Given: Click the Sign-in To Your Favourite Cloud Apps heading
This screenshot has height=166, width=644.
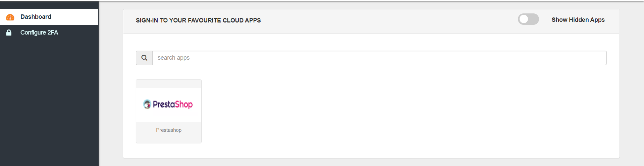Looking at the screenshot, I should 198,20.
